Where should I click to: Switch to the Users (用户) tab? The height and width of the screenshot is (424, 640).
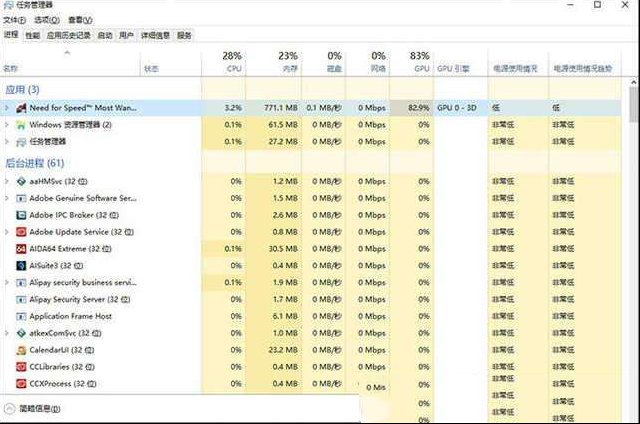coord(127,36)
